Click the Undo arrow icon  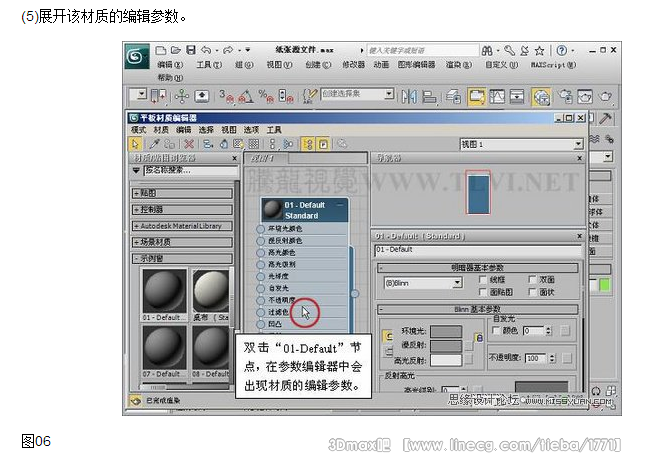[206, 51]
